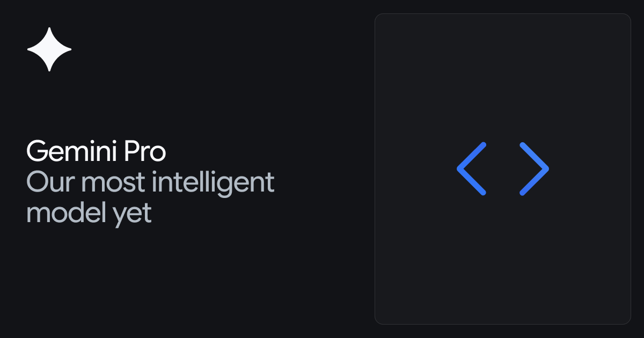The width and height of the screenshot is (644, 338).
Task: Click the card panel's top-right rounded corner
Action: [x=627, y=17]
